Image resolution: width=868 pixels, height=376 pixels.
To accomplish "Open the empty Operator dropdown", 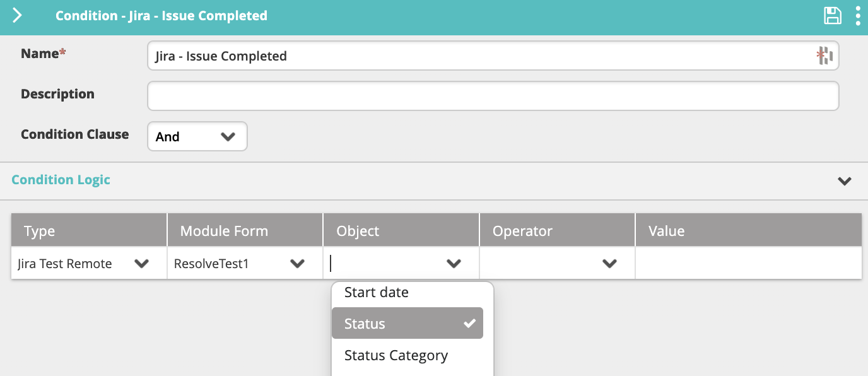I will pyautogui.click(x=557, y=263).
